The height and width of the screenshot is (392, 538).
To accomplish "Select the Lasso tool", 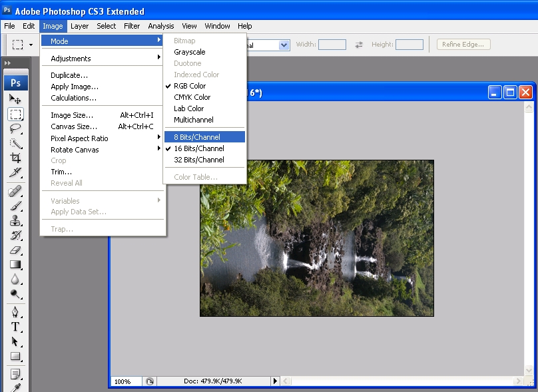I will [15, 128].
